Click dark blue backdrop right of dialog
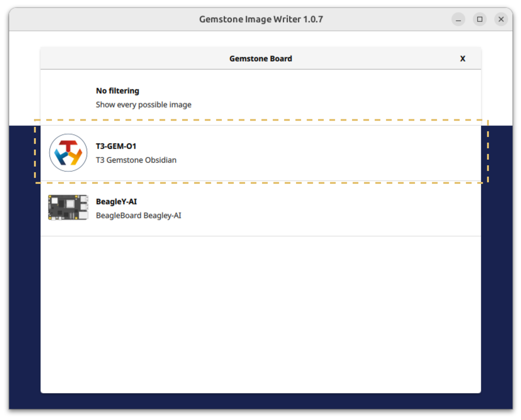521x420 pixels. 497,266
